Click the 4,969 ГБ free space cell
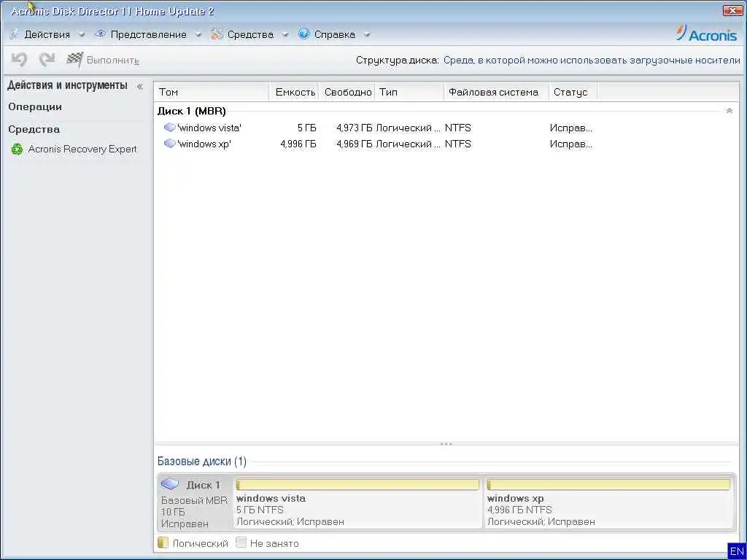Screen dimensions: 747x560 tap(355, 144)
